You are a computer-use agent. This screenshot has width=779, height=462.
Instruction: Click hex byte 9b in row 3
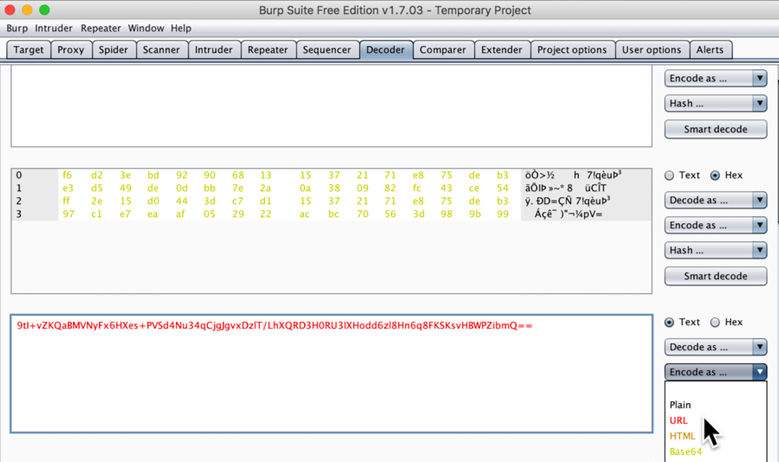pos(475,214)
